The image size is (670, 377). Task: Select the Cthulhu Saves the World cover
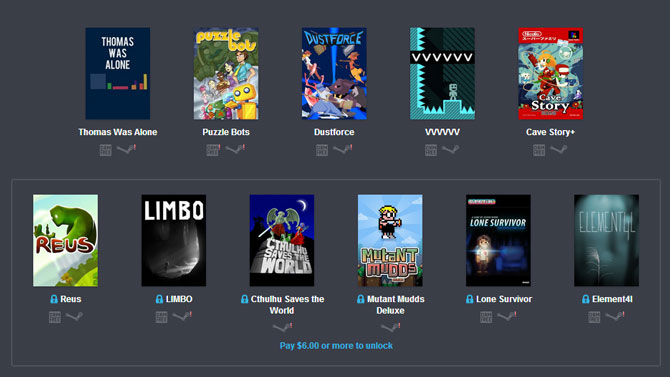pyautogui.click(x=282, y=240)
